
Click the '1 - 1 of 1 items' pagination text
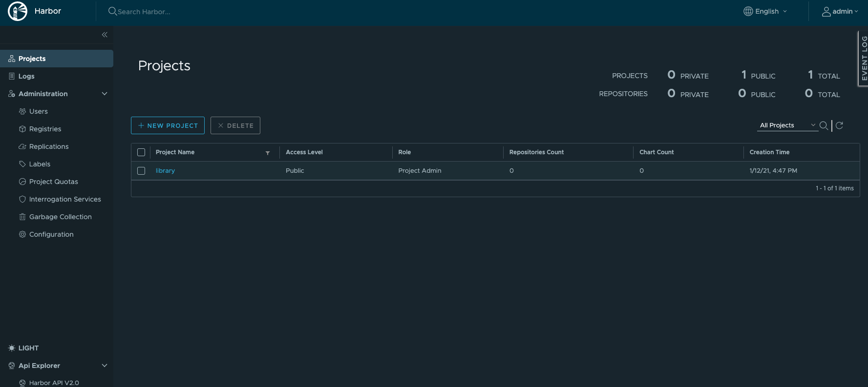coord(834,188)
